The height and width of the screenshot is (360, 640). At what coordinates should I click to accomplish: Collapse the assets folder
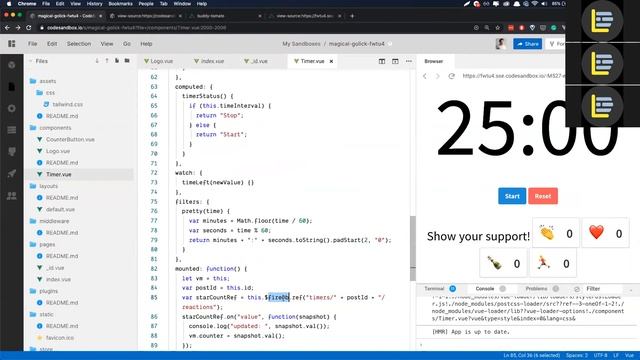click(43, 81)
